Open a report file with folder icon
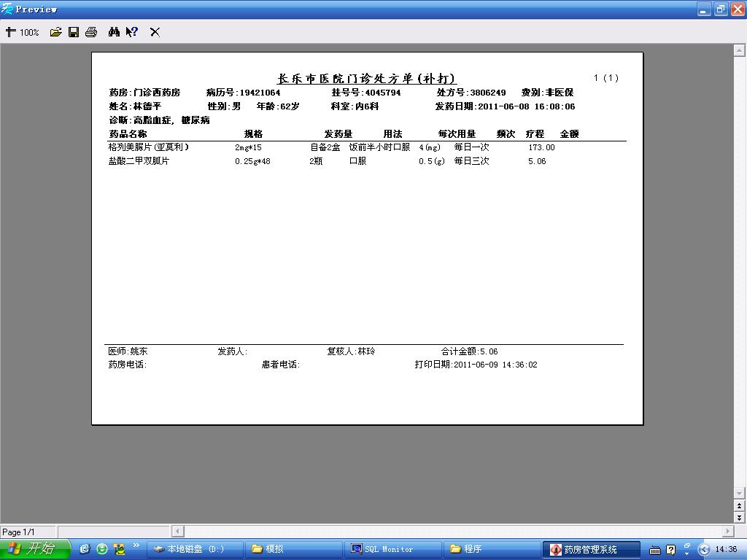The image size is (747, 560). coord(55,32)
